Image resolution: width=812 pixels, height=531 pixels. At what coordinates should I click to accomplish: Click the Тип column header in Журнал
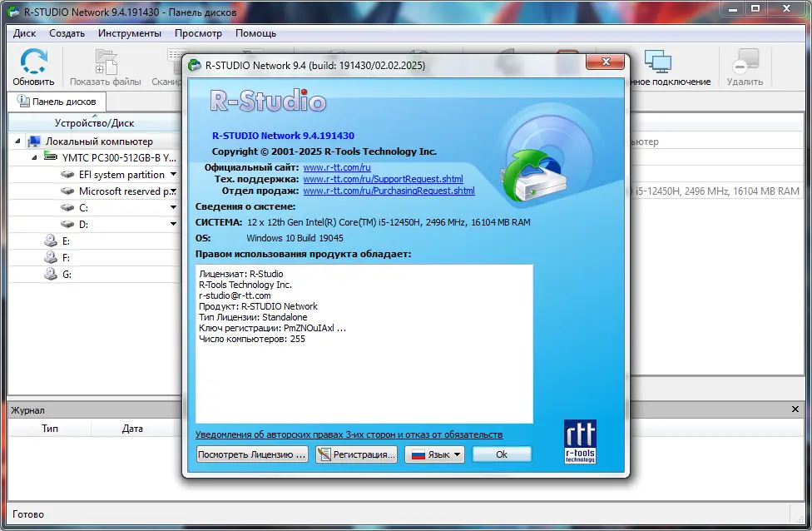coord(50,429)
